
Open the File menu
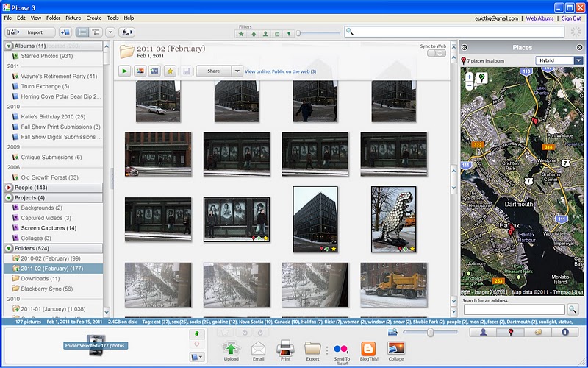[8, 18]
